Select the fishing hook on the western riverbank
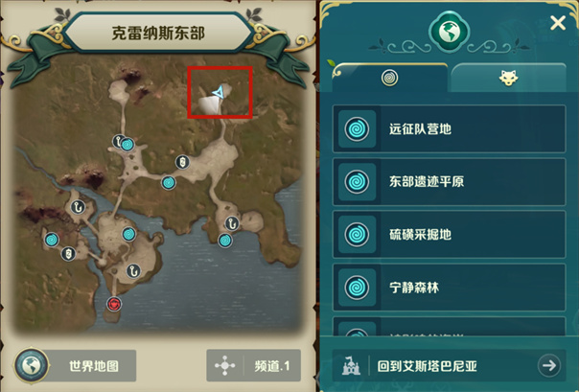 pyautogui.click(x=78, y=207)
